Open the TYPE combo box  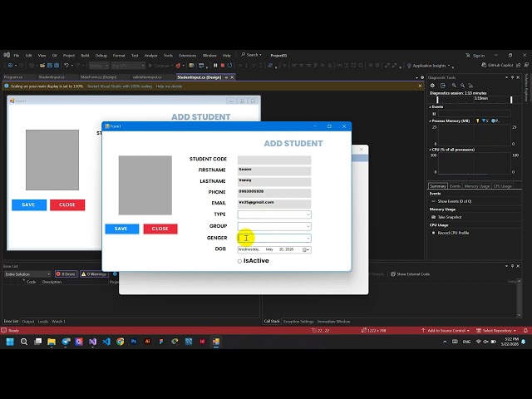pyautogui.click(x=274, y=214)
